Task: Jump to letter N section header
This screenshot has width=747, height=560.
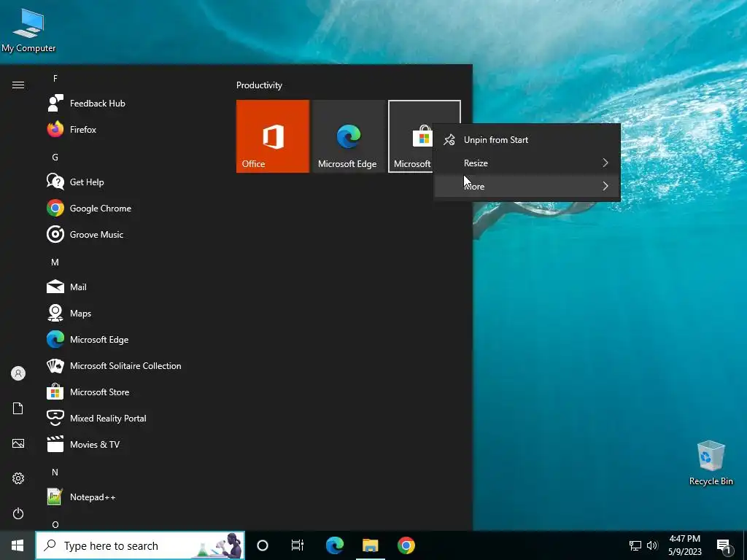Action: 55,472
